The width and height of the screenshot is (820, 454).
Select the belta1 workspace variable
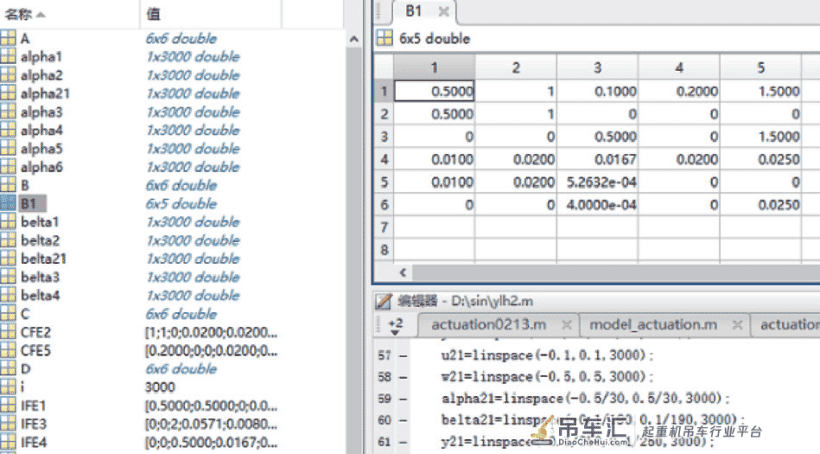click(x=40, y=222)
